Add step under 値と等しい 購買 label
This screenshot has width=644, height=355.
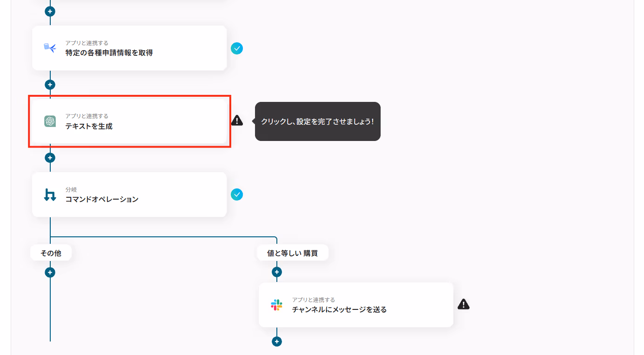pyautogui.click(x=277, y=272)
